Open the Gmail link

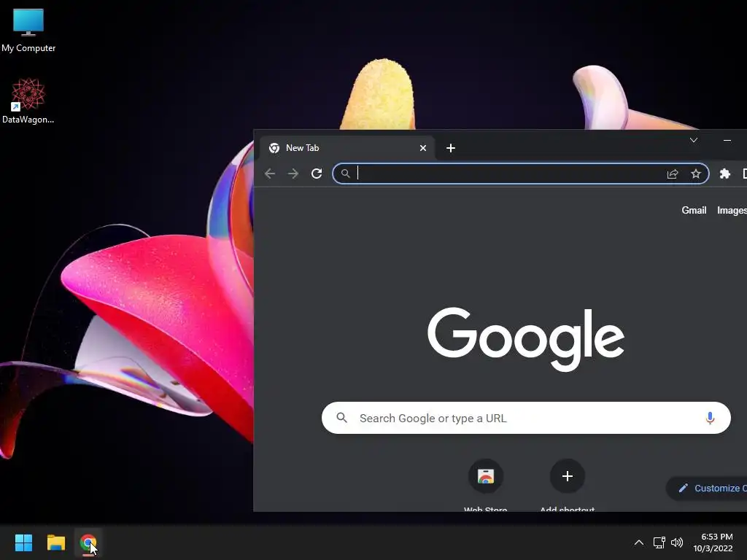pos(694,211)
